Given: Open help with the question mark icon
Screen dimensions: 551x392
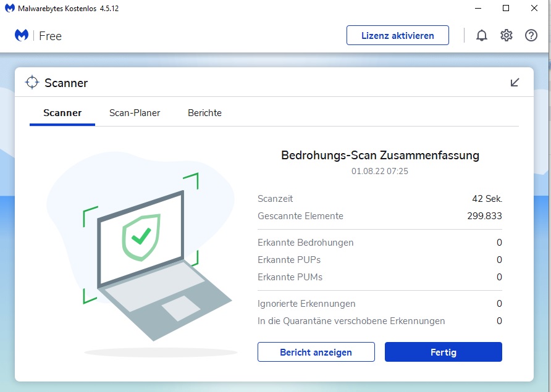Looking at the screenshot, I should (531, 35).
